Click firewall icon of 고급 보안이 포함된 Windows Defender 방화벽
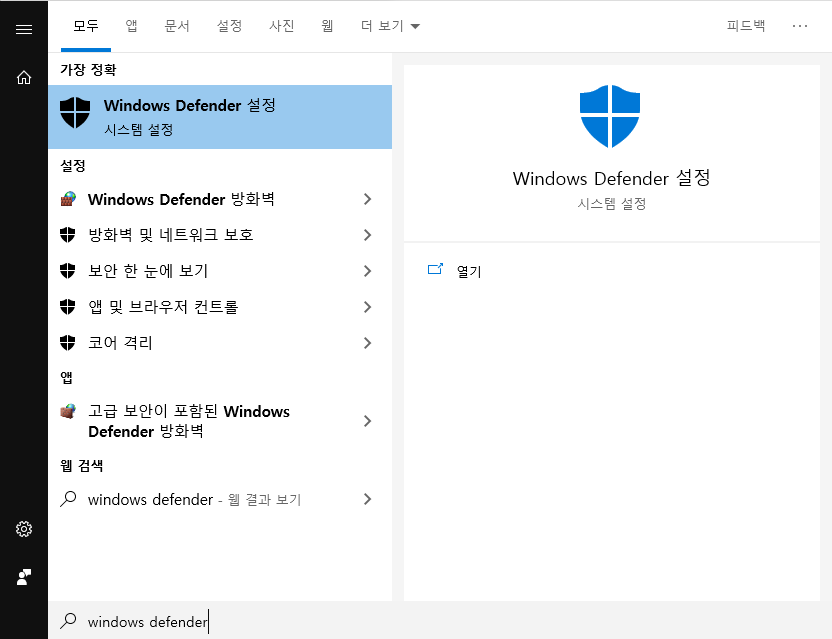832x639 pixels. [x=68, y=411]
